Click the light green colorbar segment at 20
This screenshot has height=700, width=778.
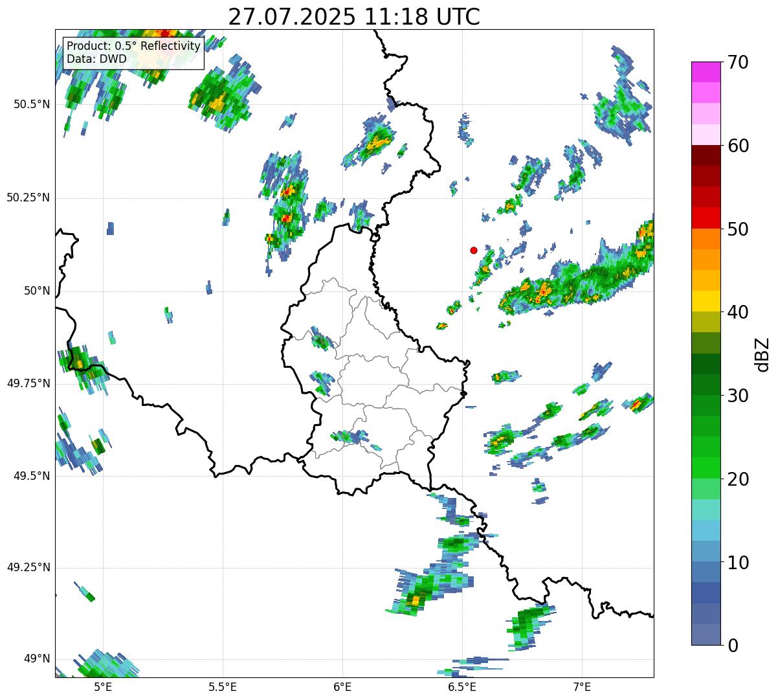tap(706, 489)
